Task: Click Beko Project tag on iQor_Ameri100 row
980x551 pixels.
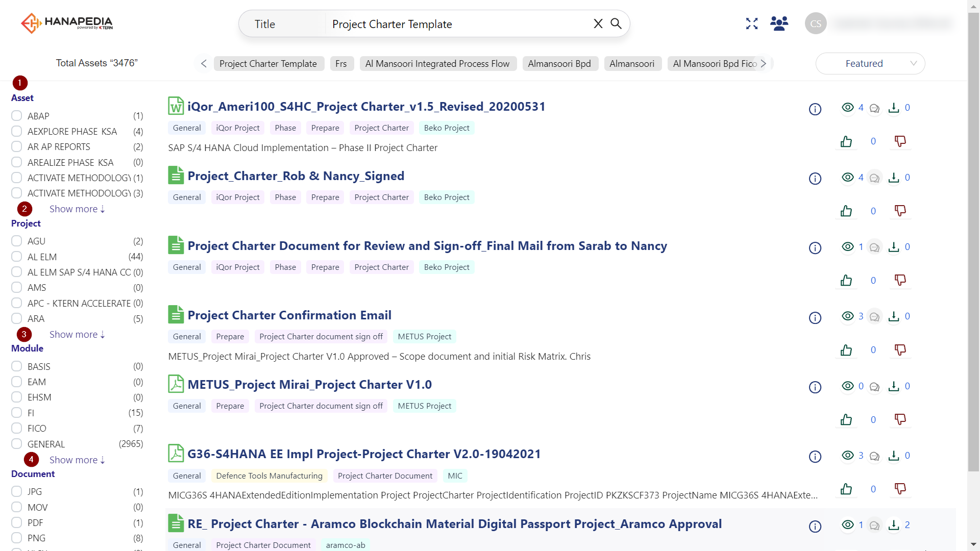Action: [x=447, y=128]
